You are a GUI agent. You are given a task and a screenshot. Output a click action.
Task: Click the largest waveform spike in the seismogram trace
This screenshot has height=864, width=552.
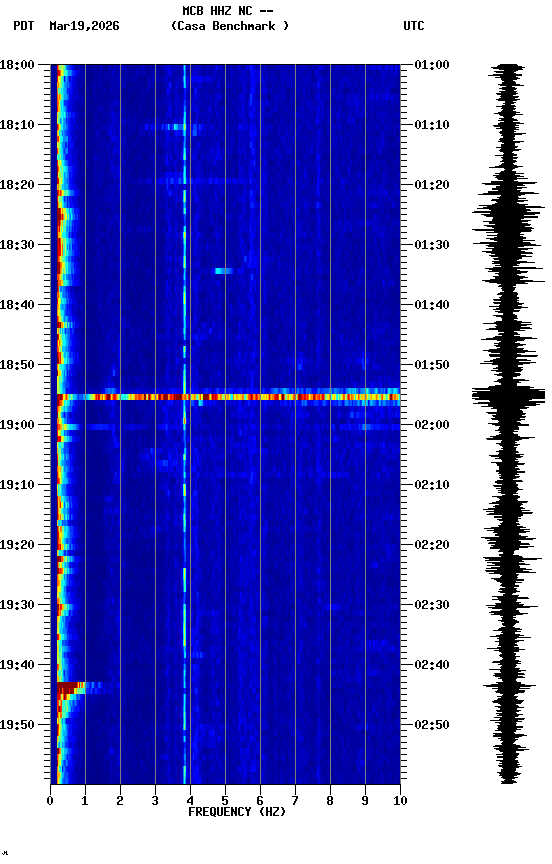[508, 395]
